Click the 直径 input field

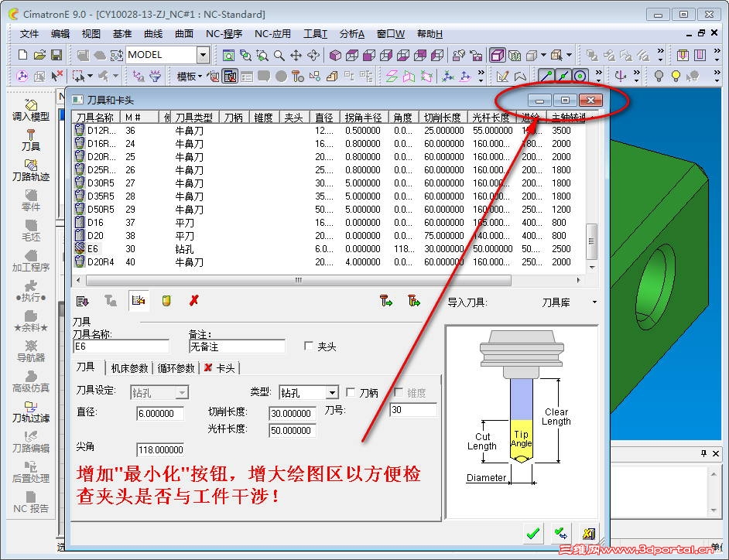click(x=160, y=413)
